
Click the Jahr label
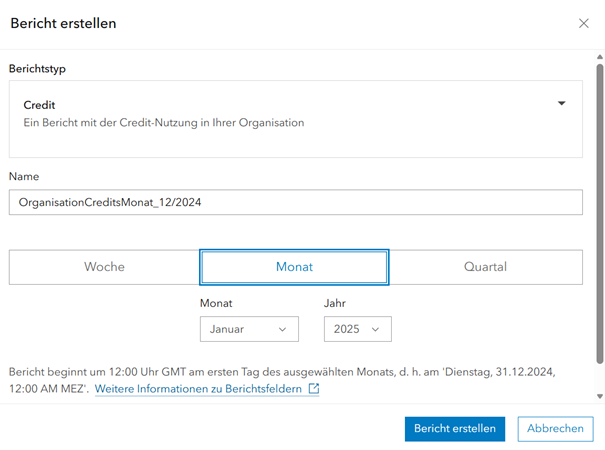(335, 303)
